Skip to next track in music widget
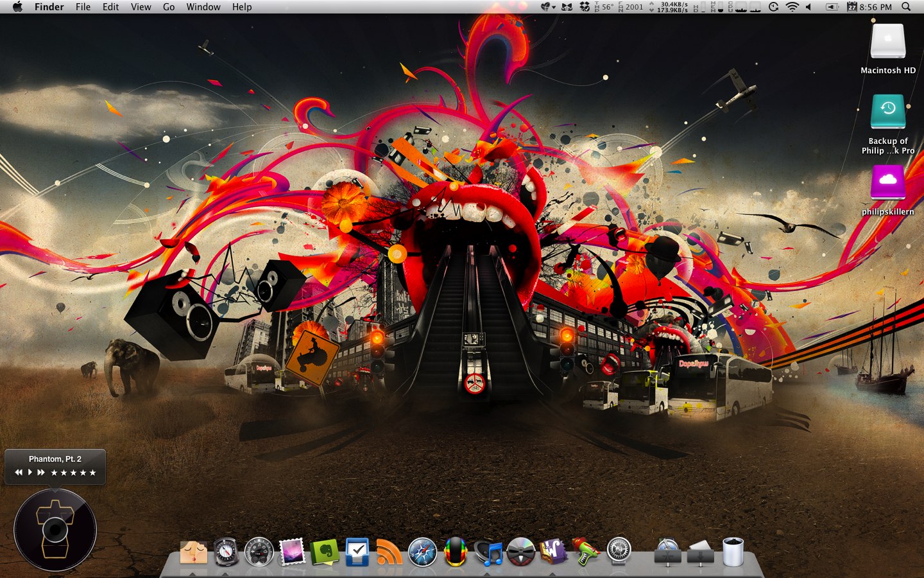 (x=41, y=472)
